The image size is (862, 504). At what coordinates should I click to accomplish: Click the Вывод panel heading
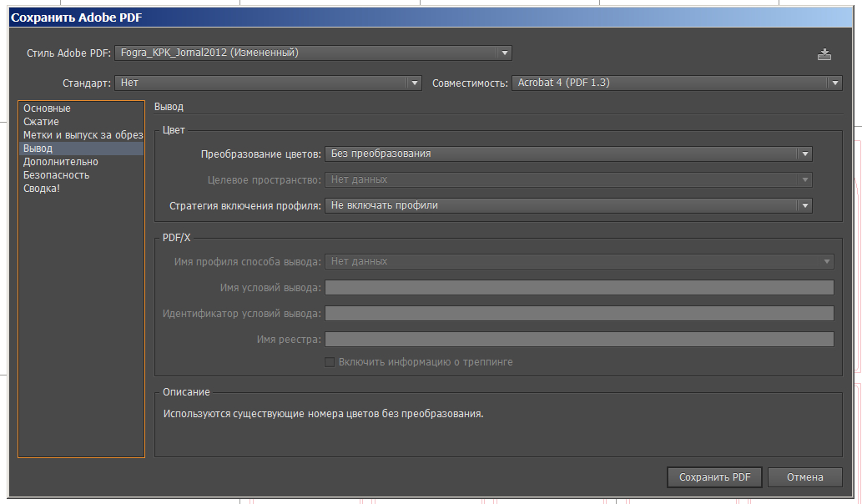pos(169,107)
